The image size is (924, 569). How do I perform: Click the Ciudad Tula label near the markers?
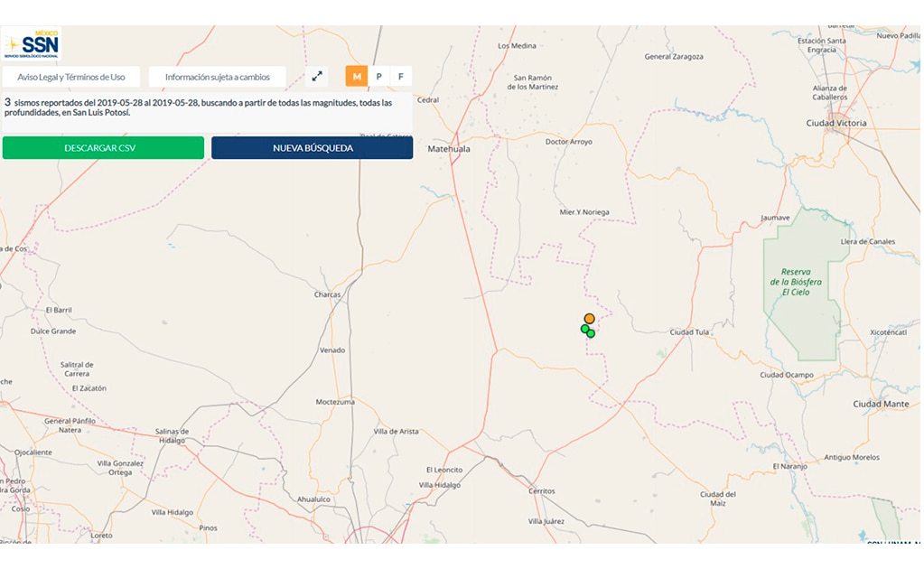[689, 332]
